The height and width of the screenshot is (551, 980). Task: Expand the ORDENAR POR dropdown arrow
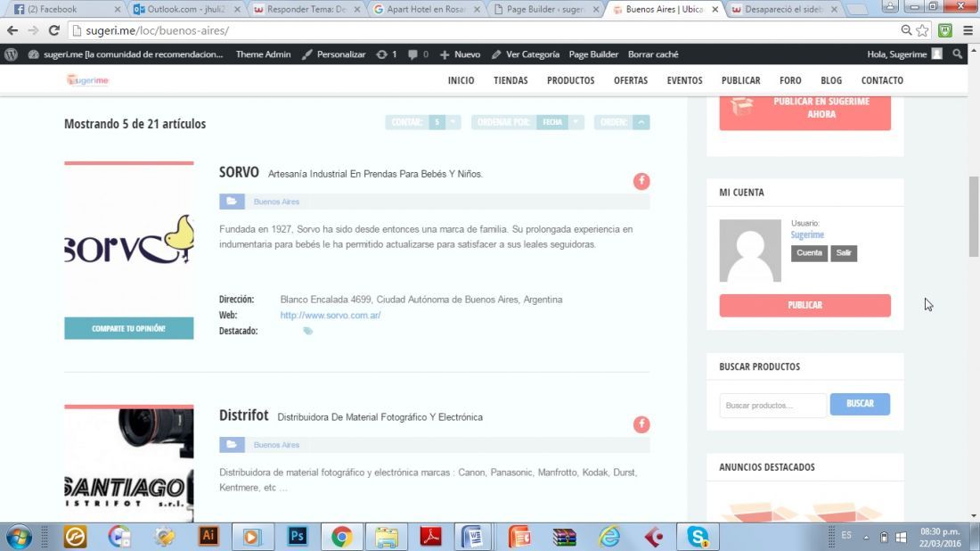(x=576, y=122)
